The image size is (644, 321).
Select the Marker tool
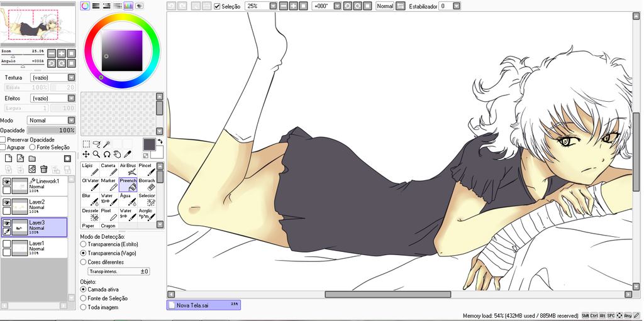[109, 185]
